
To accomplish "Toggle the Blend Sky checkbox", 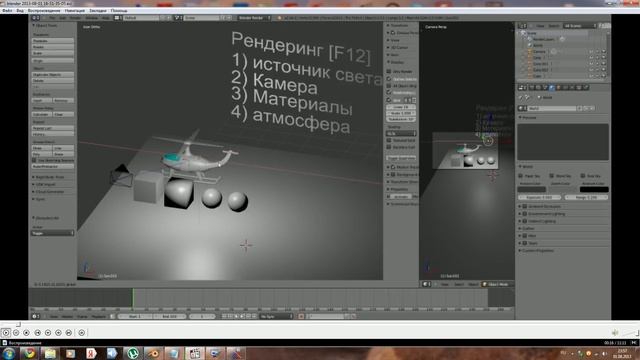I will pos(552,176).
